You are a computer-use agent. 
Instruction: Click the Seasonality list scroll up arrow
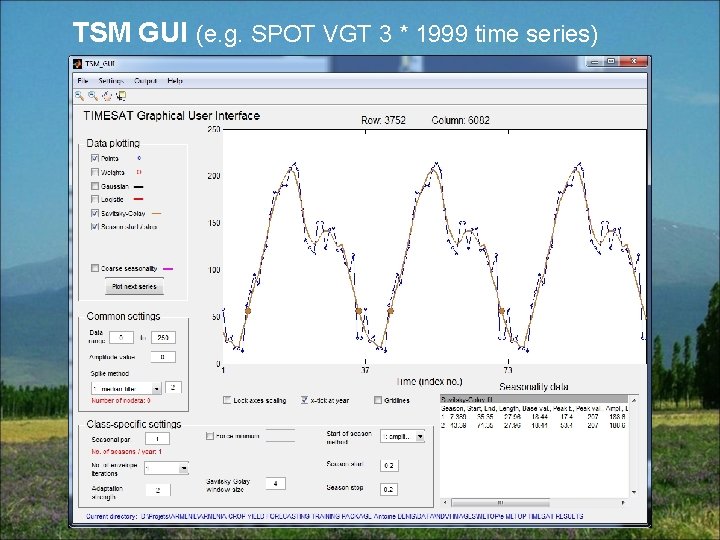pos(634,400)
